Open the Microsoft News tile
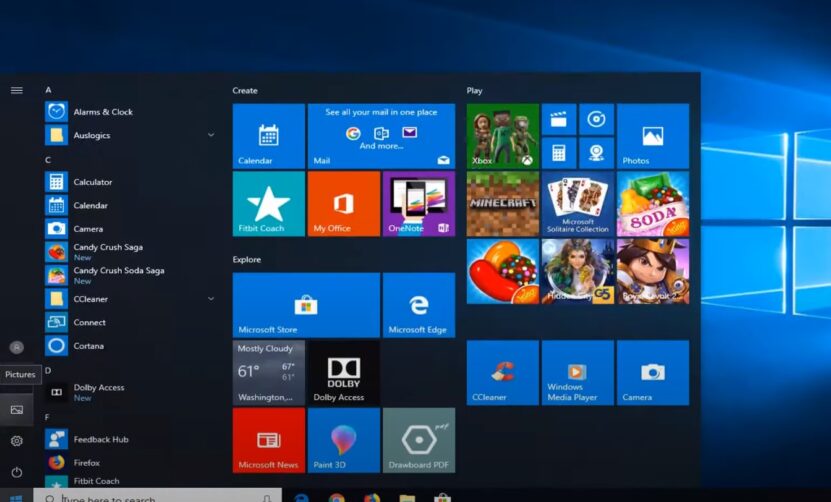The width and height of the screenshot is (831, 502). [x=269, y=440]
